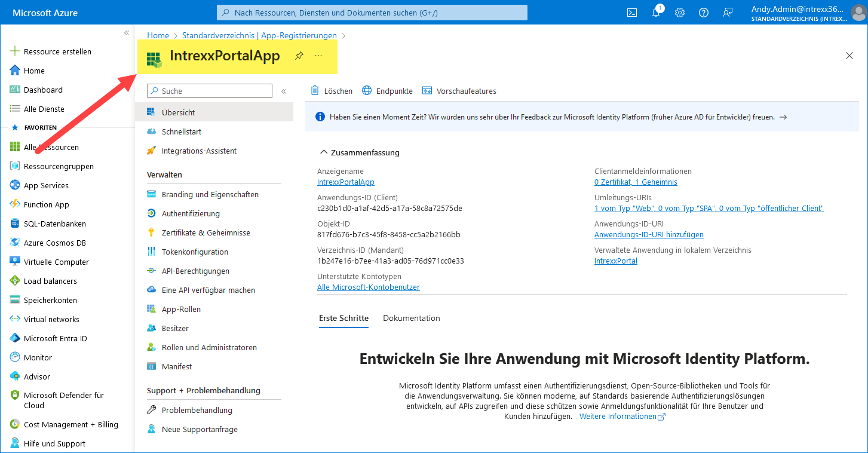Open Weitere Informationen link
Image resolution: width=868 pixels, height=453 pixels.
tap(622, 417)
